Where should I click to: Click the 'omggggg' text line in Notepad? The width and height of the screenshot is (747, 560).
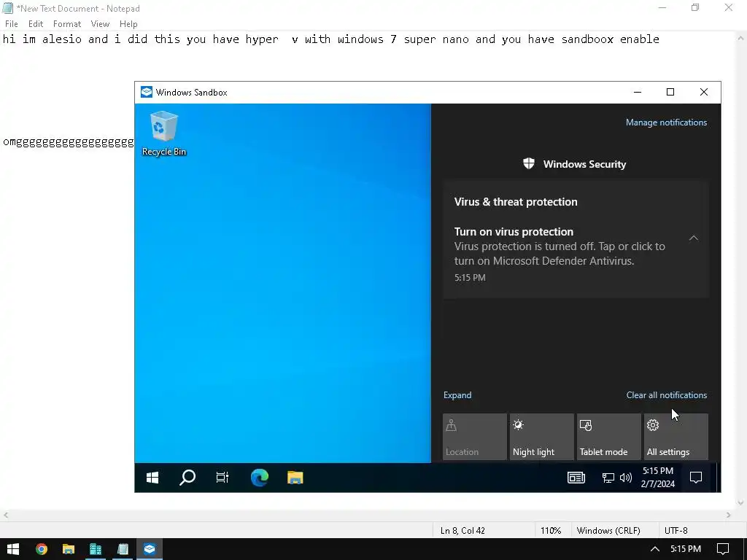(x=68, y=142)
